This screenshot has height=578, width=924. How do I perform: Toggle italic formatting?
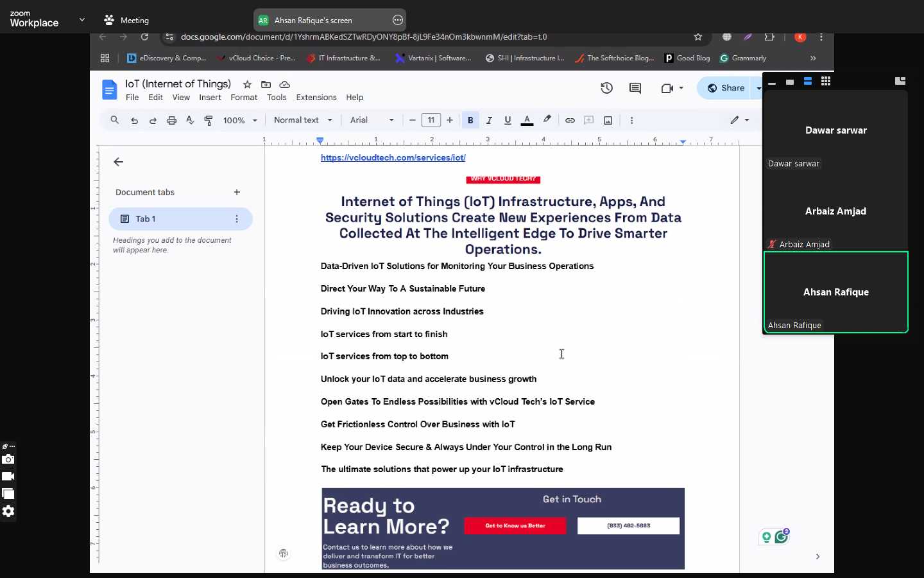pyautogui.click(x=489, y=120)
